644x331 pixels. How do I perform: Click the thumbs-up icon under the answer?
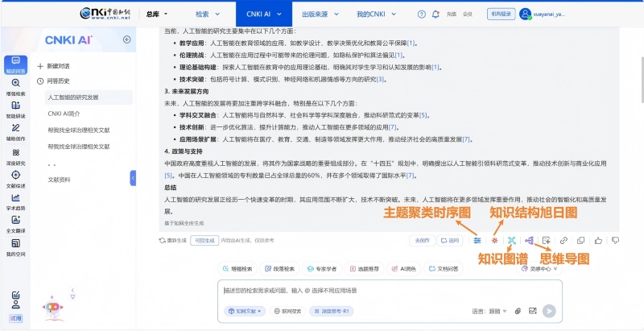[597, 240]
